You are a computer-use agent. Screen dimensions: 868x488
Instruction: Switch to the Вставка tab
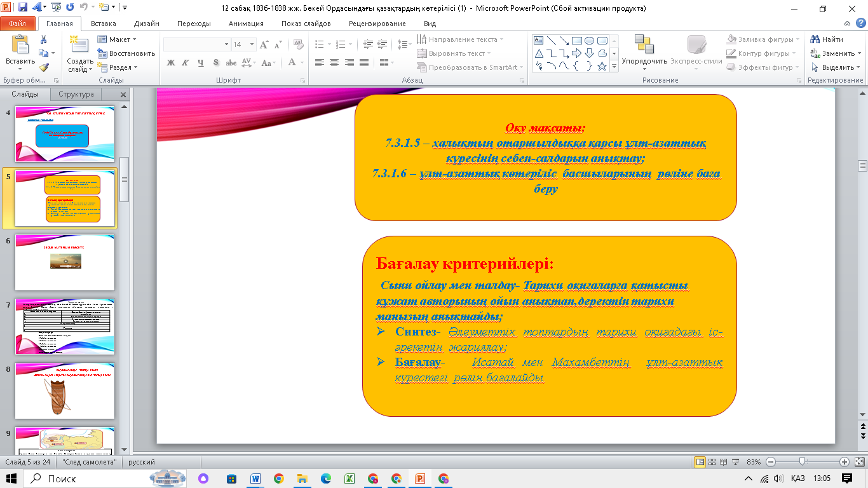point(103,24)
